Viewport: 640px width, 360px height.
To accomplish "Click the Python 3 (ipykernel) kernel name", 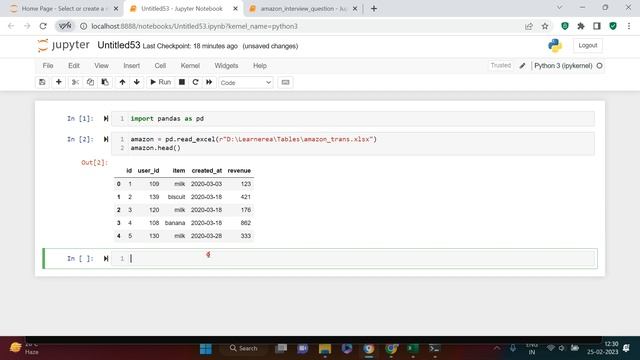I will pyautogui.click(x=563, y=66).
